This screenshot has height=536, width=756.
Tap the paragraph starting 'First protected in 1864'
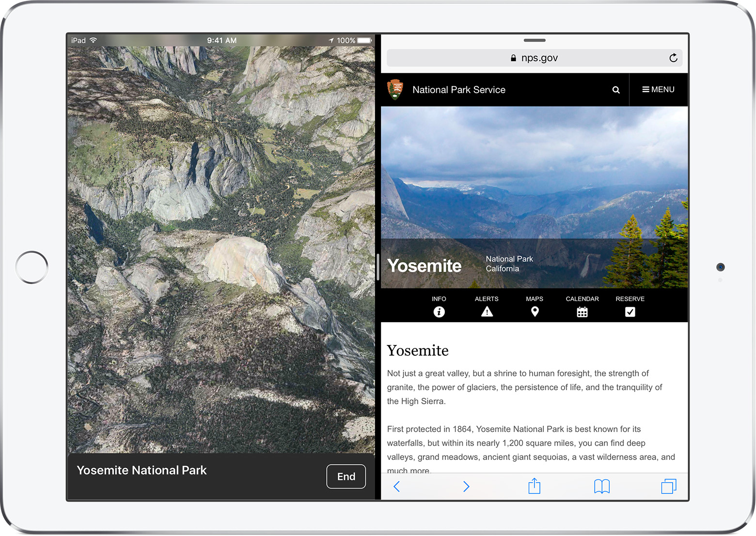pyautogui.click(x=531, y=450)
